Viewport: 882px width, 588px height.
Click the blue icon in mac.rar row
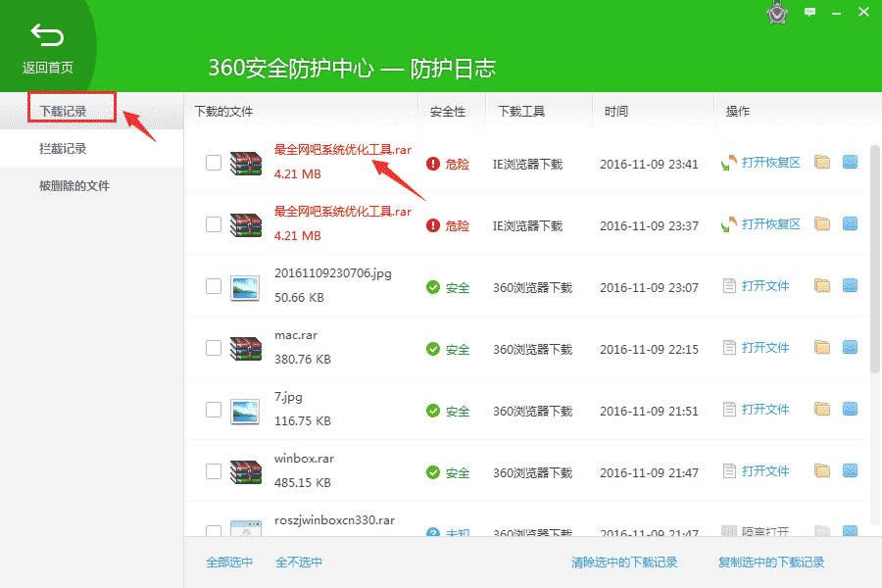click(850, 347)
